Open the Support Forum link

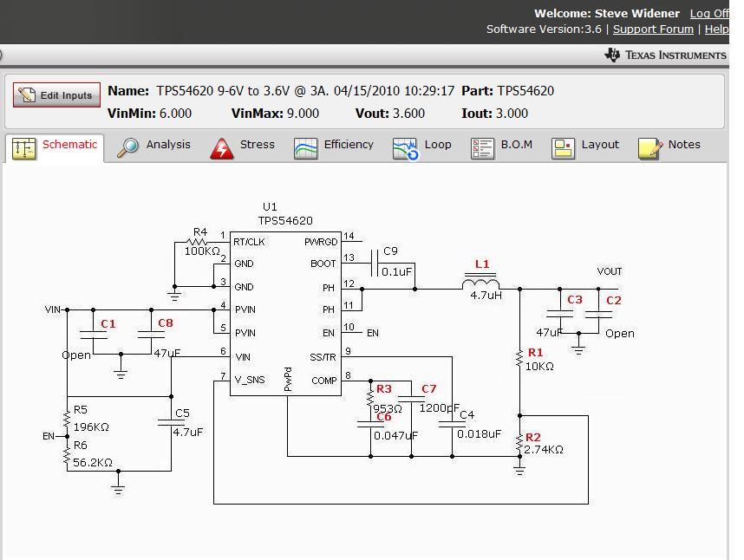pyautogui.click(x=653, y=29)
